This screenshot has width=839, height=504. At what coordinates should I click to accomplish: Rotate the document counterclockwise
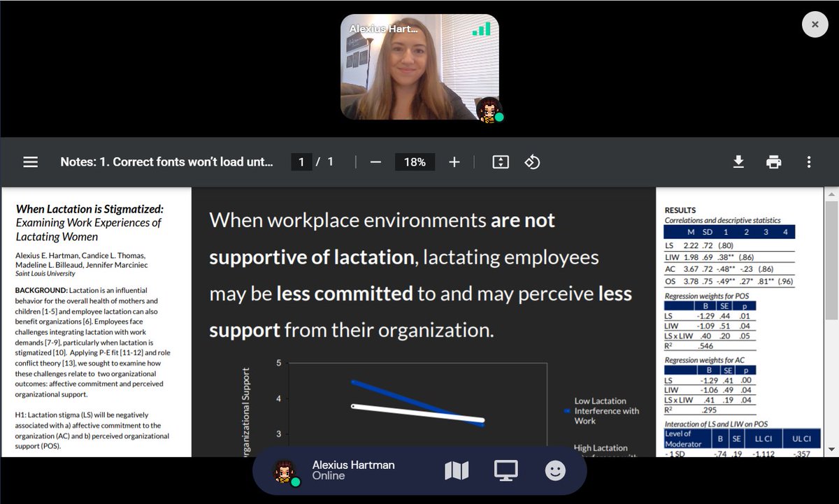click(x=532, y=162)
